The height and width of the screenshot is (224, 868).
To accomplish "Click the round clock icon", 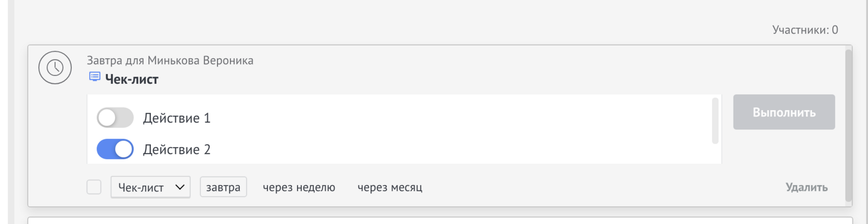I will click(x=55, y=68).
